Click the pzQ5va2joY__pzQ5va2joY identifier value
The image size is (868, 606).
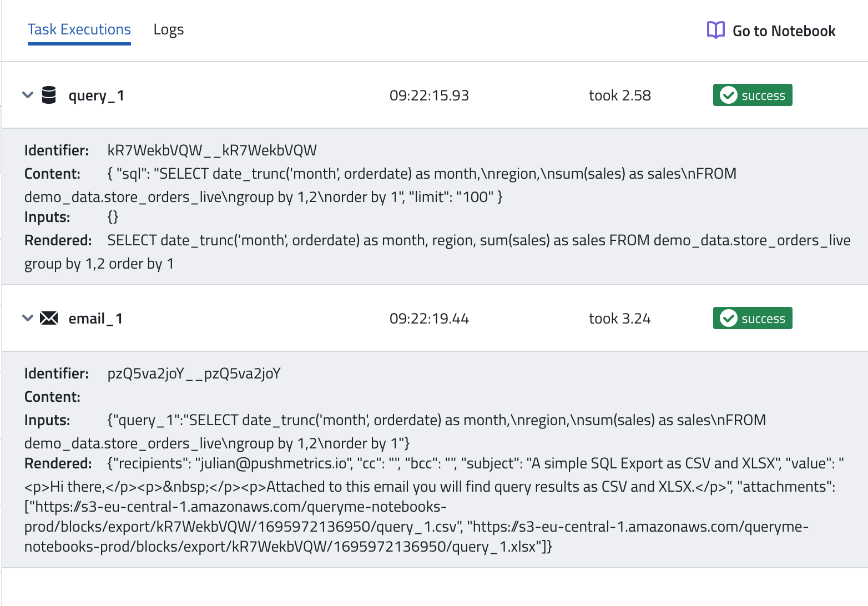(x=194, y=373)
